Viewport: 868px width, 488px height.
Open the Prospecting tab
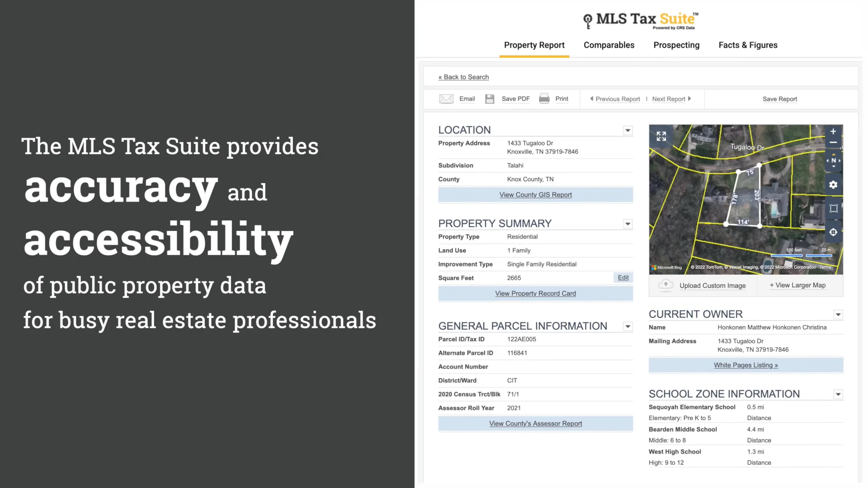[x=676, y=45]
